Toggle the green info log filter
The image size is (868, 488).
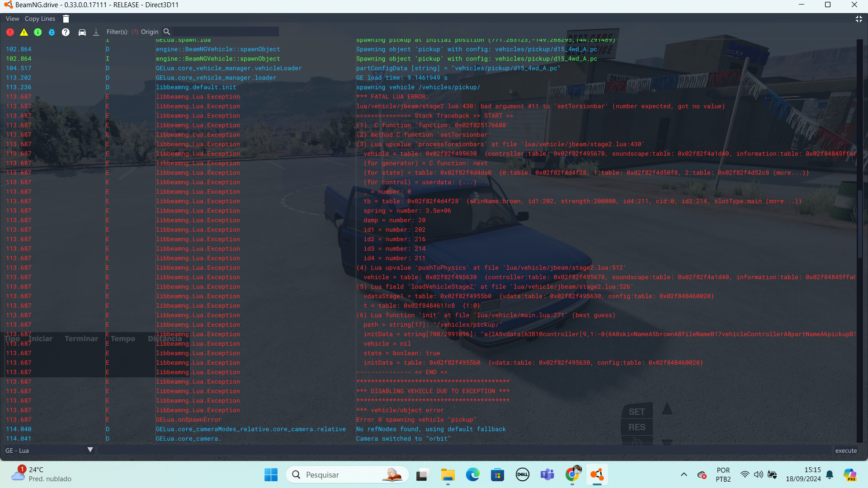[x=38, y=32]
